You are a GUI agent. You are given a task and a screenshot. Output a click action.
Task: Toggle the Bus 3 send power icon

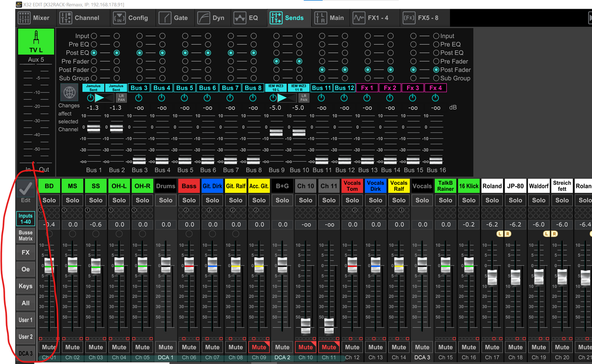click(x=138, y=98)
